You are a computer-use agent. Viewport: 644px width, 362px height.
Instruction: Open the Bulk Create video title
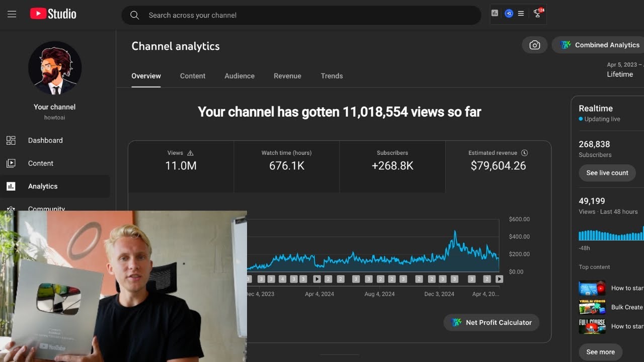[627, 307]
